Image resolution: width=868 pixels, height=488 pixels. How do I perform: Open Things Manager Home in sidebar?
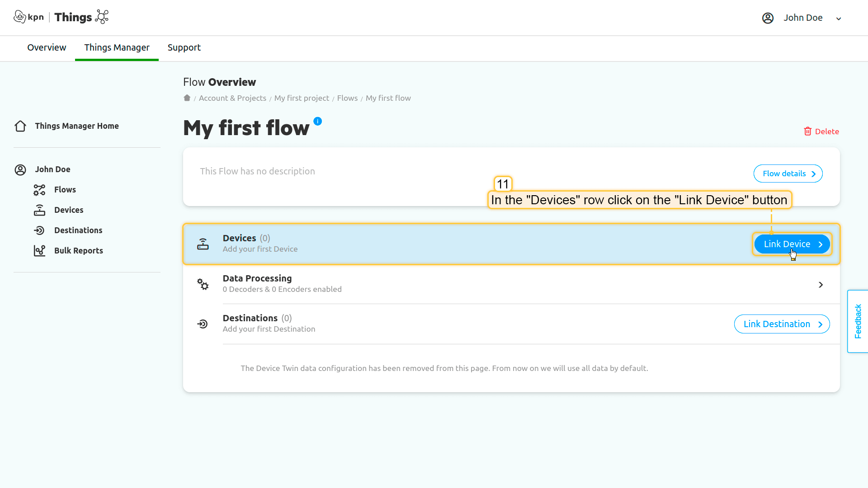[x=77, y=126]
